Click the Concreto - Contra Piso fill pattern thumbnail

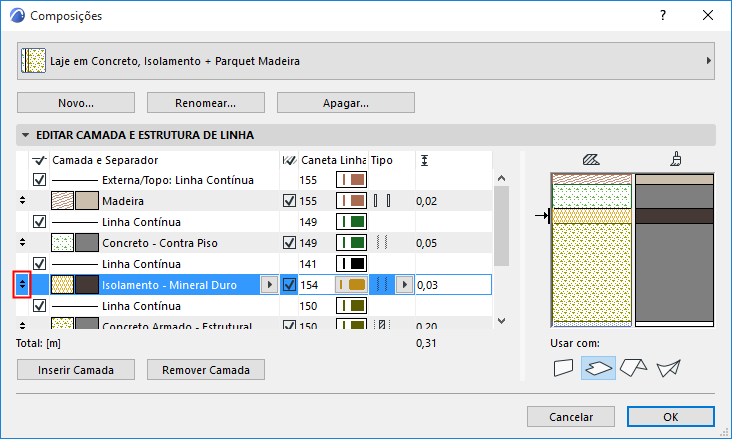tap(62, 242)
